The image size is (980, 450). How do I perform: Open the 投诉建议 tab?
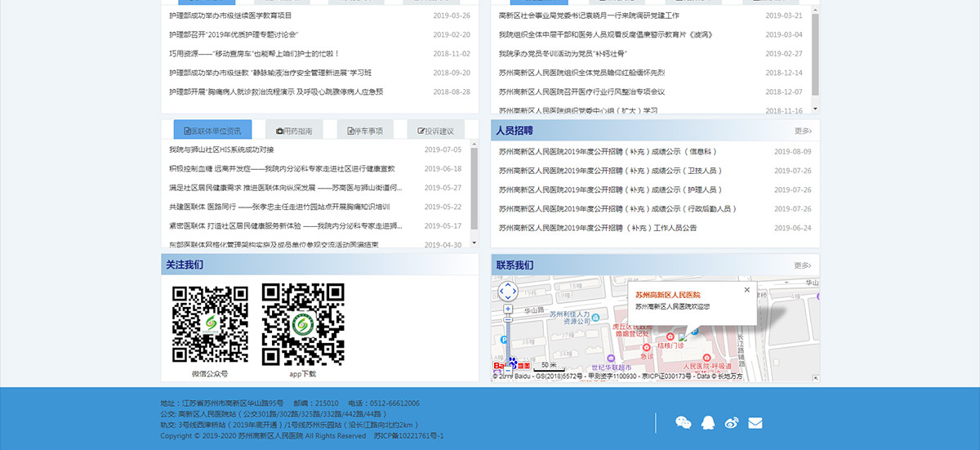(x=435, y=131)
